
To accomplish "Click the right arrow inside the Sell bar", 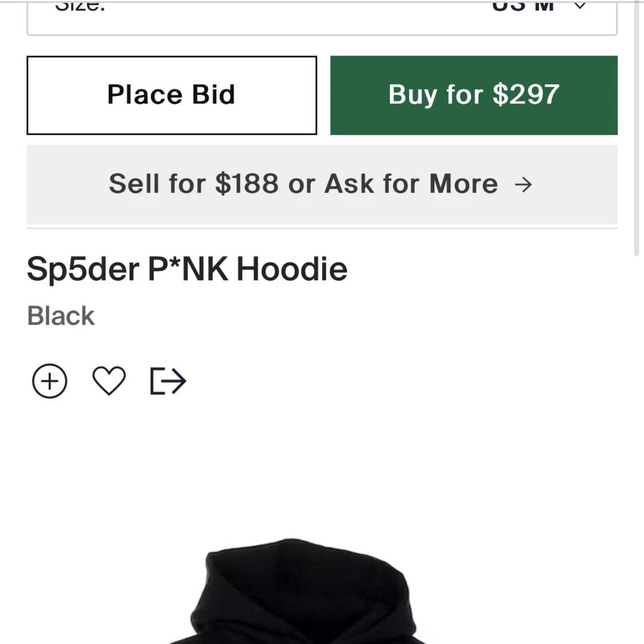I will tap(524, 184).
